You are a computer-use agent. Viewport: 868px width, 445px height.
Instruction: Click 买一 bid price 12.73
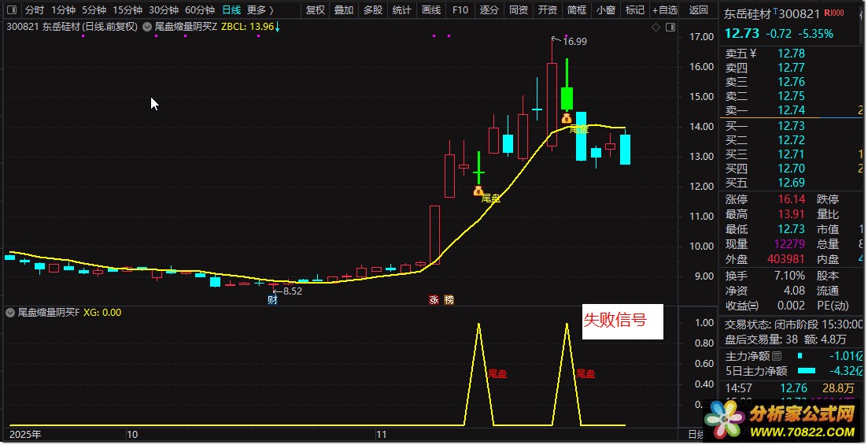click(791, 126)
